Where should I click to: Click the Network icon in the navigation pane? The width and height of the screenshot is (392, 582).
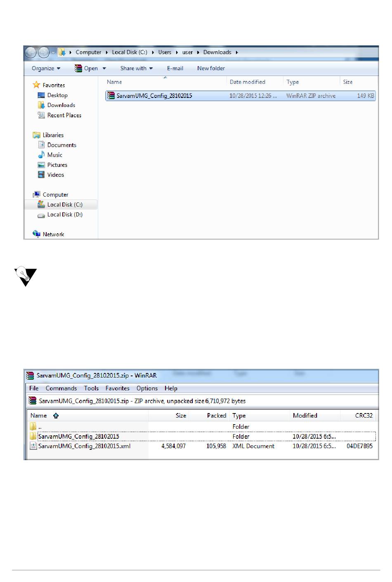point(36,234)
